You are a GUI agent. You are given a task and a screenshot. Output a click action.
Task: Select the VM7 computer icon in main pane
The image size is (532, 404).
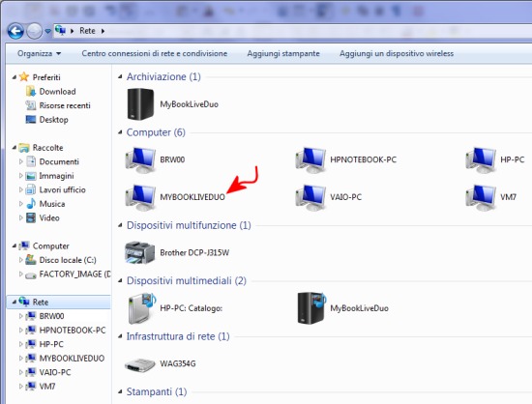(481, 197)
